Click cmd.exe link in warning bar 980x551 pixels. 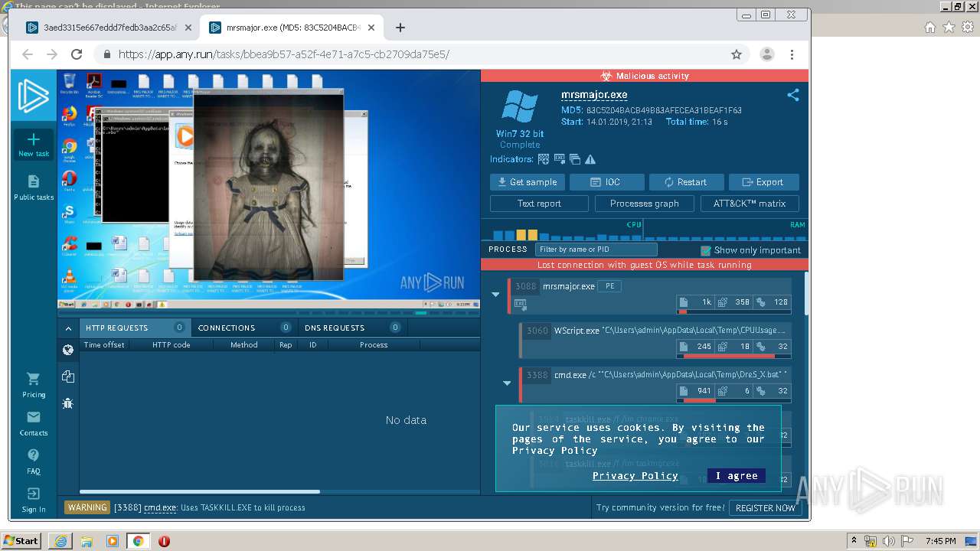(160, 507)
